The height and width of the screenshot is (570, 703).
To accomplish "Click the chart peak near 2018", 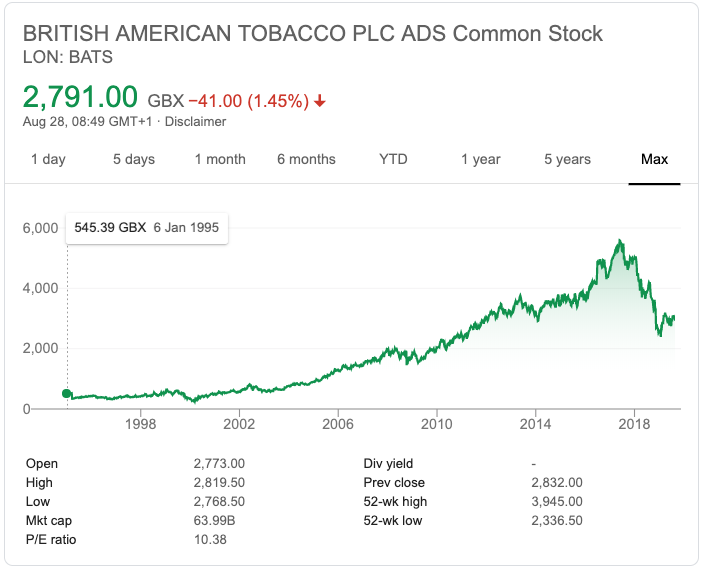I will [621, 242].
